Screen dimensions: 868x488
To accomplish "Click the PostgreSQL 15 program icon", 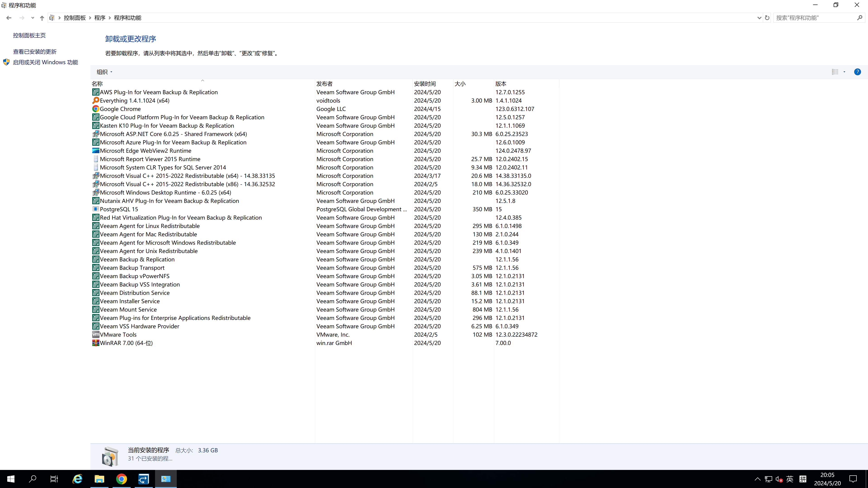I will tap(96, 209).
